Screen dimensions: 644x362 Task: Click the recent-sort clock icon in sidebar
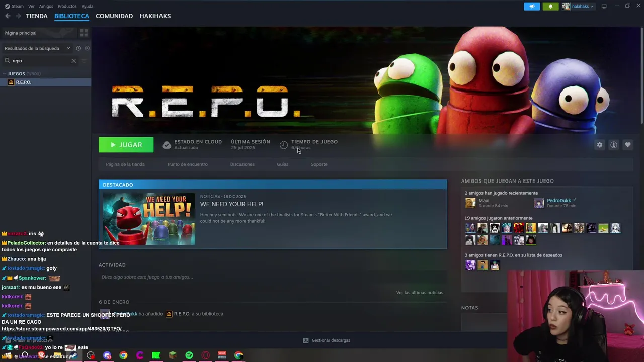(x=78, y=48)
